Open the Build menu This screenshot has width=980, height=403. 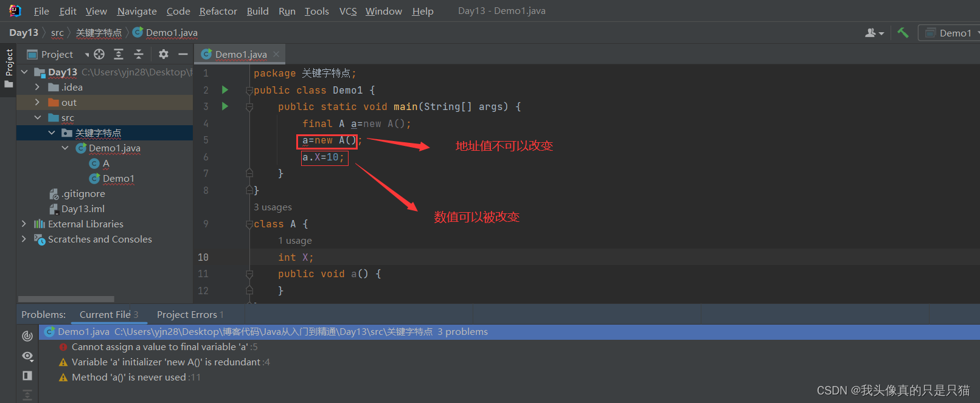click(257, 11)
